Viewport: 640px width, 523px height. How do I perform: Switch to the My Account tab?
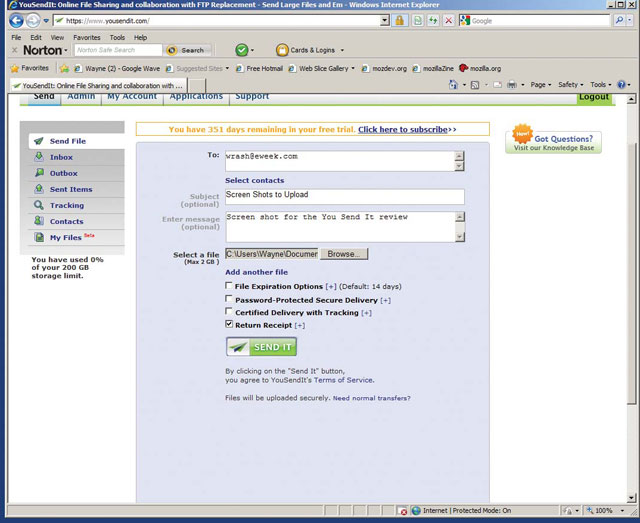tap(132, 98)
